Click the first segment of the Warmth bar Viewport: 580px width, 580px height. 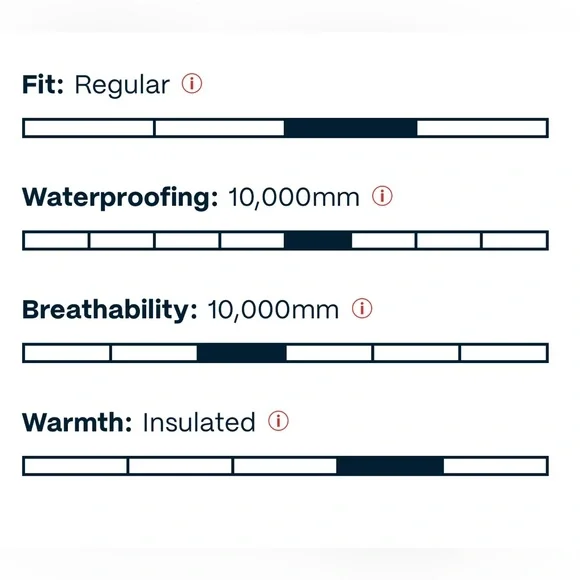point(75,466)
